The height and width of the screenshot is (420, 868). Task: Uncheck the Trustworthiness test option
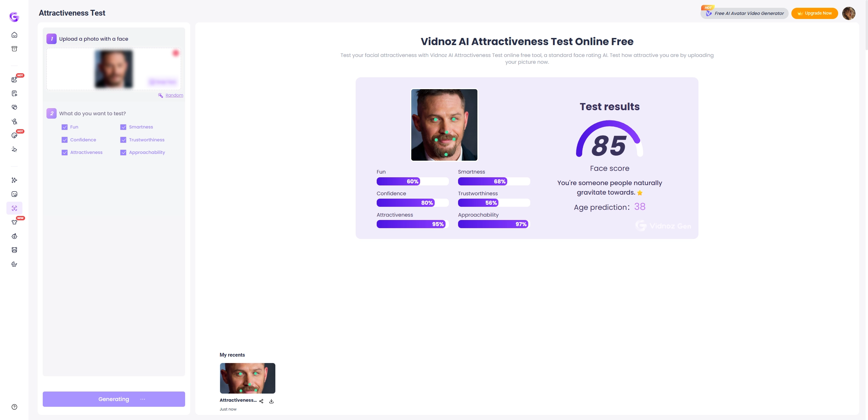pos(123,140)
